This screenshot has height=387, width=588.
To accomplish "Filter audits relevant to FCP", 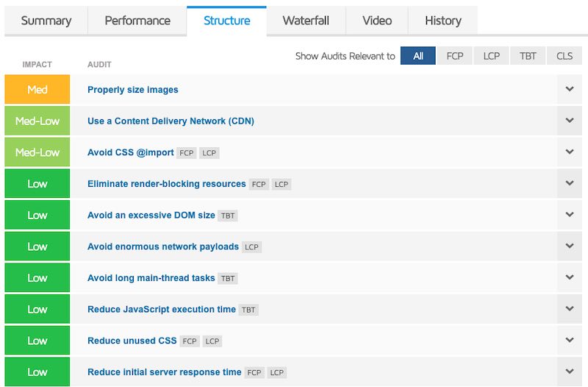I will [455, 56].
